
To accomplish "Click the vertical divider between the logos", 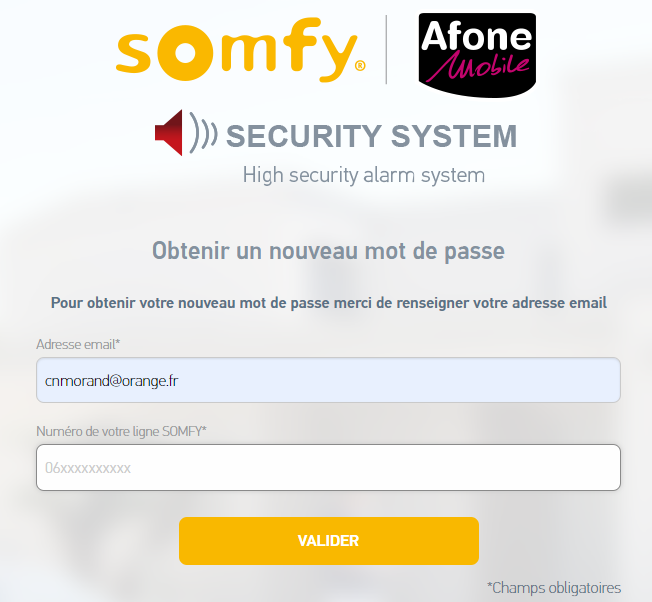I will [x=386, y=50].
